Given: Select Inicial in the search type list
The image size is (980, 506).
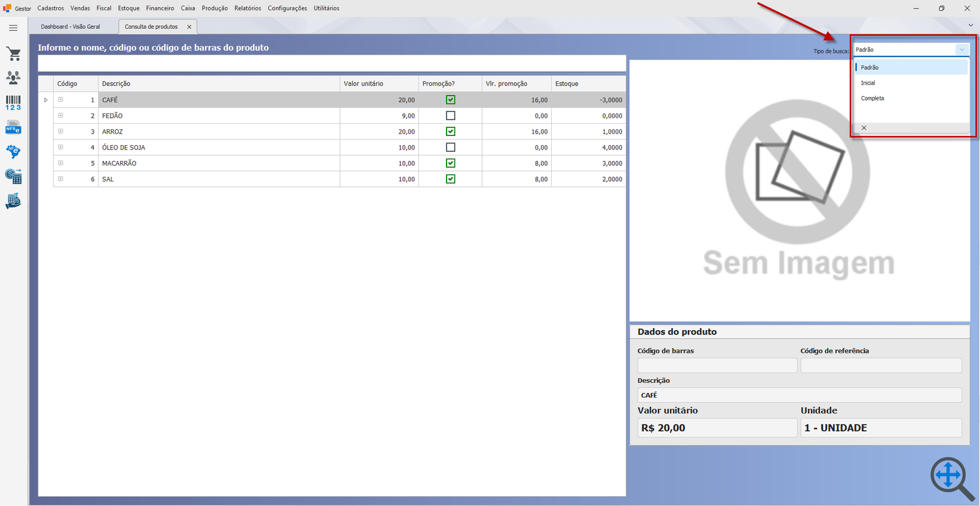Looking at the screenshot, I should 911,83.
